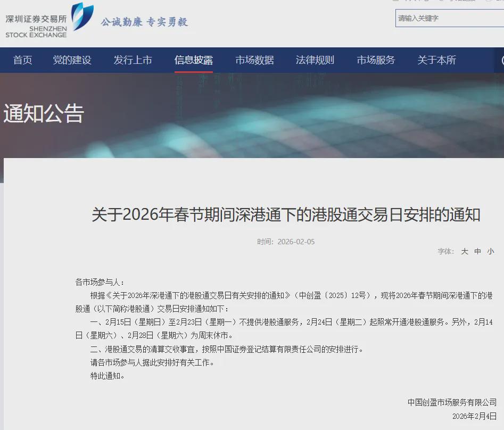Viewport: 504px width, 430px height.
Task: Go to the 首页 home page
Action: click(22, 60)
